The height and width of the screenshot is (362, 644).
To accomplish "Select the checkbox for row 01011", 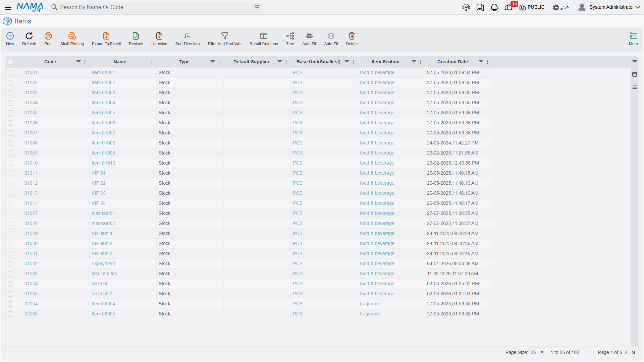I will [x=10, y=173].
